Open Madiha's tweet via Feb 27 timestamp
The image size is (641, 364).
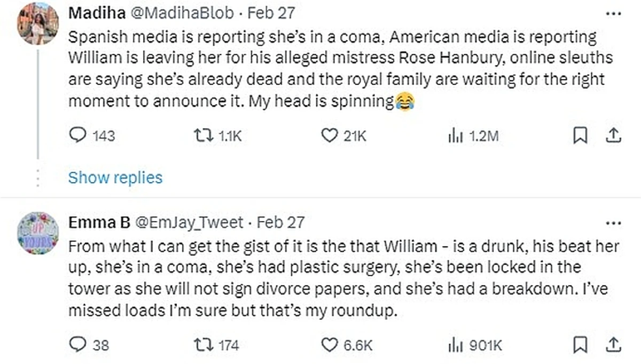tap(271, 13)
